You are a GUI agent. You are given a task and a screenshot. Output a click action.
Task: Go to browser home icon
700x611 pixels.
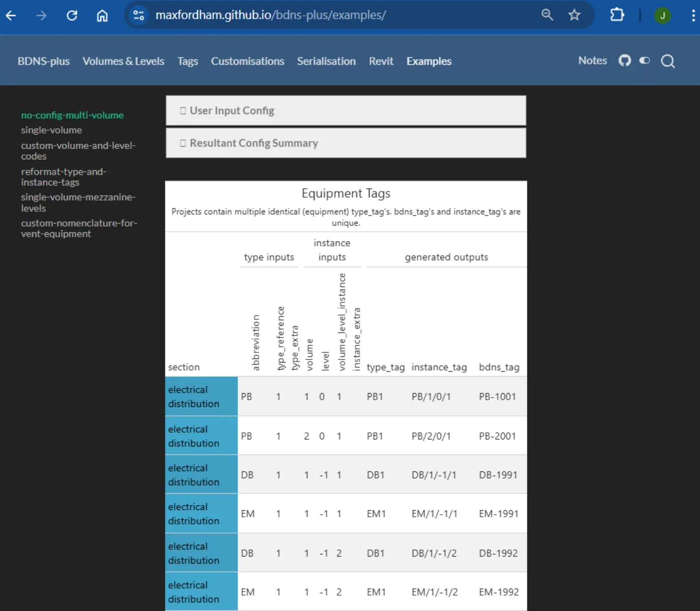[102, 15]
